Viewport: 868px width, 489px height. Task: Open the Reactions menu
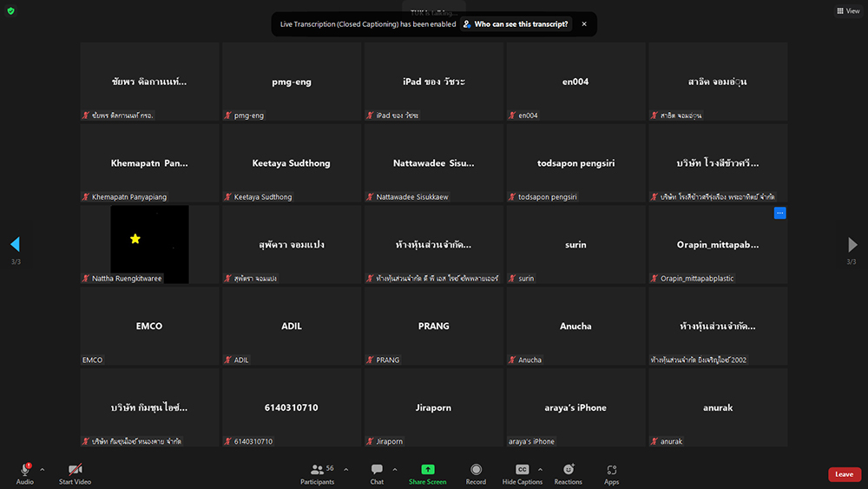coord(569,473)
